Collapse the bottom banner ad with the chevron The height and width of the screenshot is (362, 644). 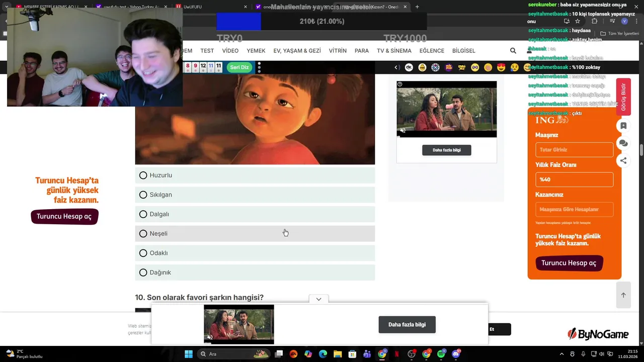[x=318, y=299]
